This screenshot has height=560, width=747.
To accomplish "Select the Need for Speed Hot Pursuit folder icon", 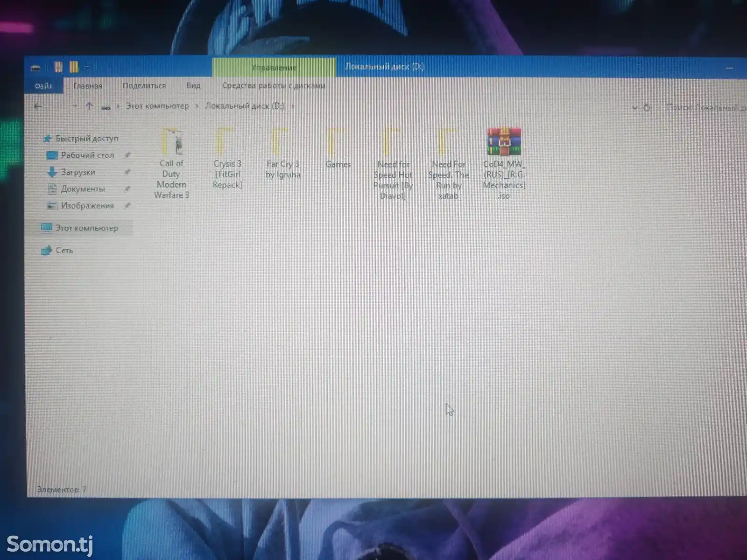I will pyautogui.click(x=391, y=141).
